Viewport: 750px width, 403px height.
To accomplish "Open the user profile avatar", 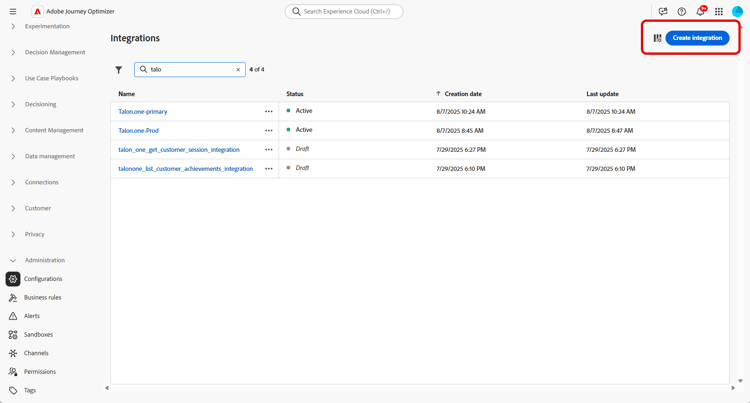I will click(738, 11).
